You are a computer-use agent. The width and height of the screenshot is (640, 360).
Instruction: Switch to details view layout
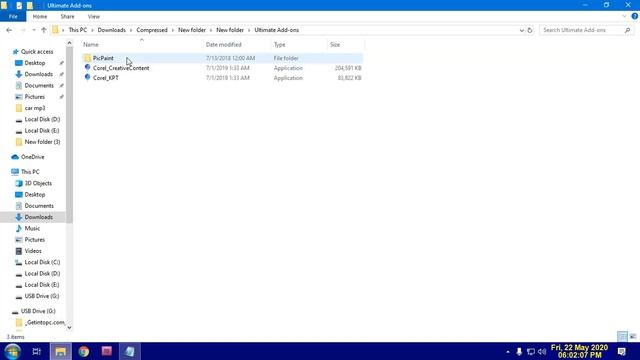pos(622,337)
